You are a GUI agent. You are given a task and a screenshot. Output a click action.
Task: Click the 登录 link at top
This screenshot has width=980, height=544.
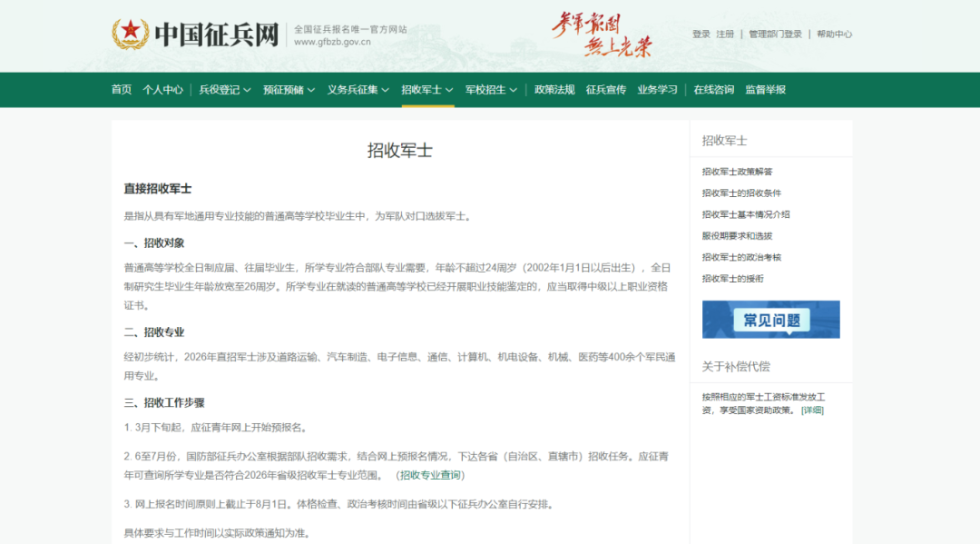pyautogui.click(x=701, y=35)
